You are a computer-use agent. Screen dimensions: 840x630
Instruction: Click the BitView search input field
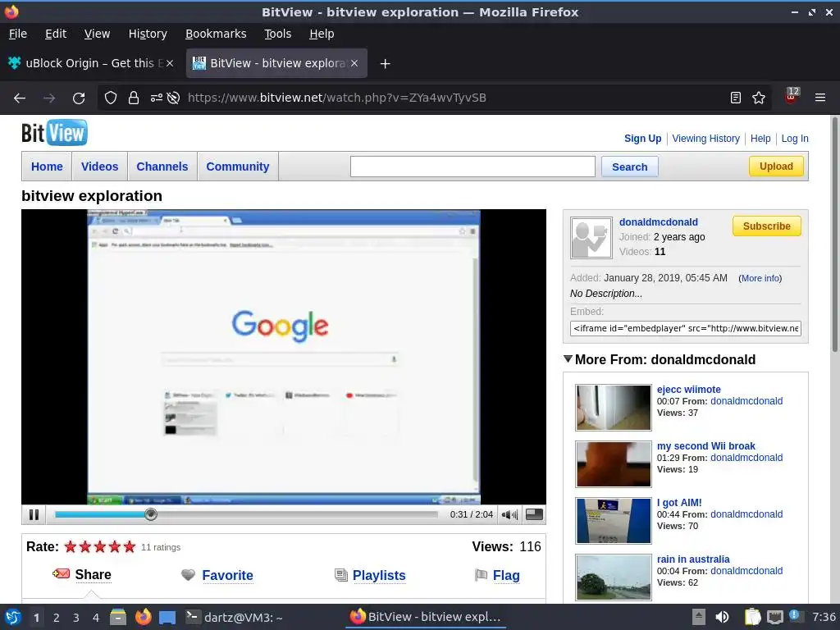point(472,167)
